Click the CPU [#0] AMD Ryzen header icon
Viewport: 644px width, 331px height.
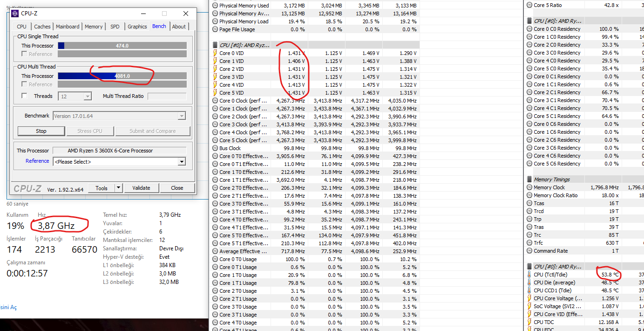pyautogui.click(x=215, y=45)
